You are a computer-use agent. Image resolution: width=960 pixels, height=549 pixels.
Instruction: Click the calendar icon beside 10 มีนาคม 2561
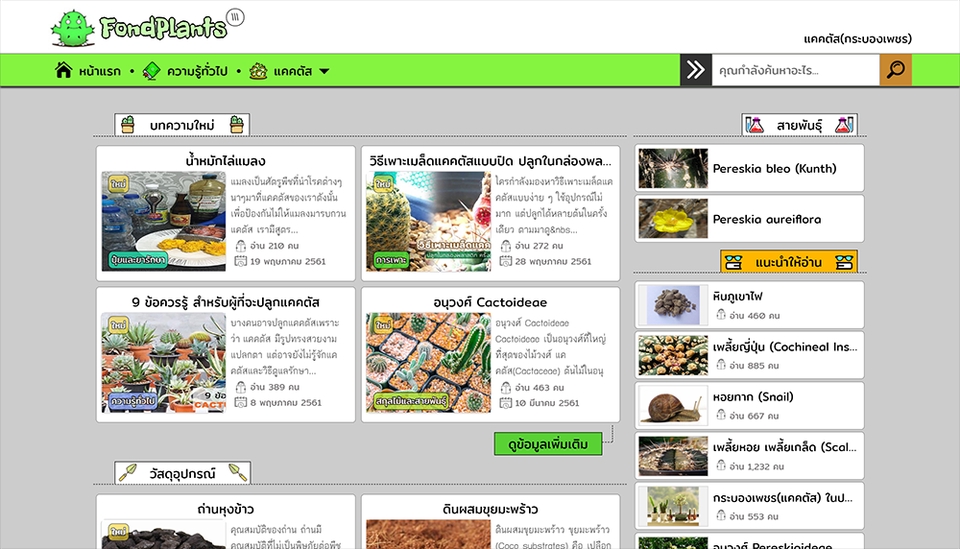pos(506,403)
